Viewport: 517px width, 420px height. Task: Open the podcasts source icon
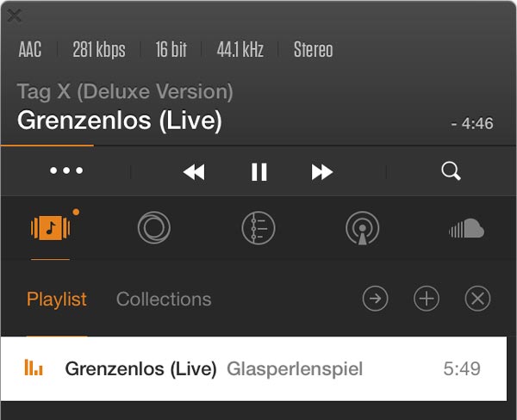tap(362, 228)
